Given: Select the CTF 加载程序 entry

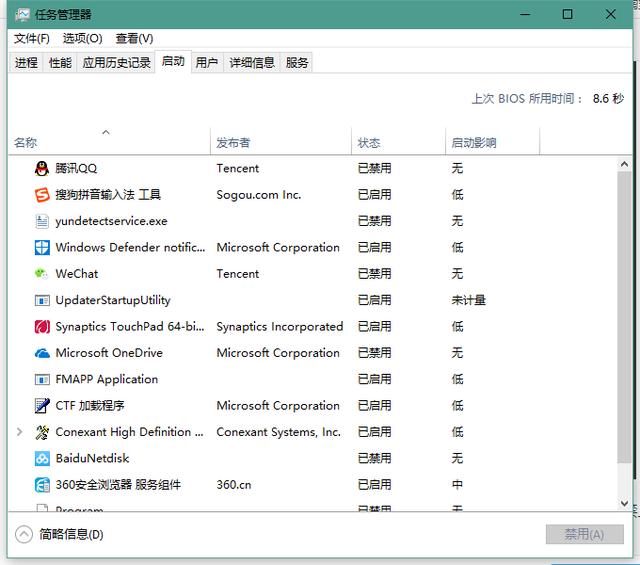Looking at the screenshot, I should [x=90, y=406].
